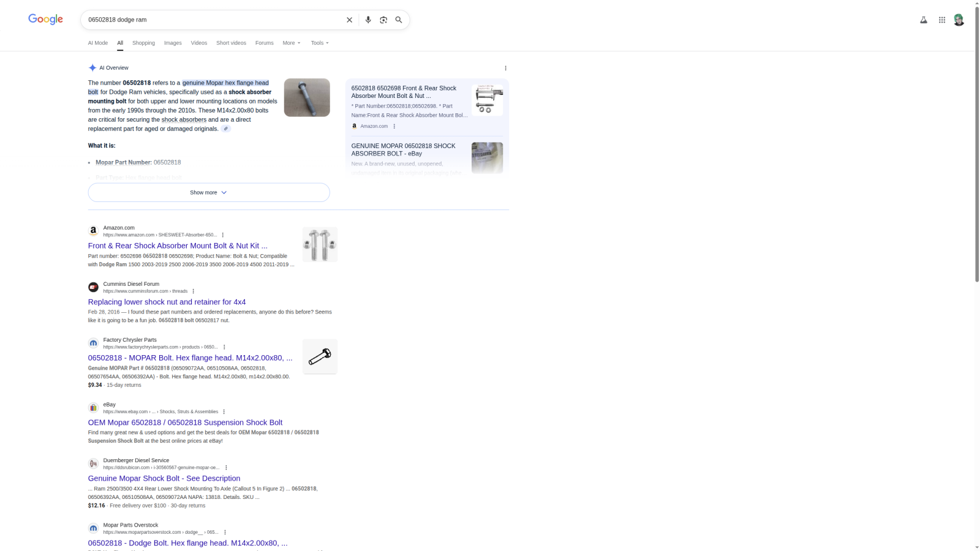Switch to the Shopping tab
This screenshot has height=551, width=980.
click(x=143, y=43)
